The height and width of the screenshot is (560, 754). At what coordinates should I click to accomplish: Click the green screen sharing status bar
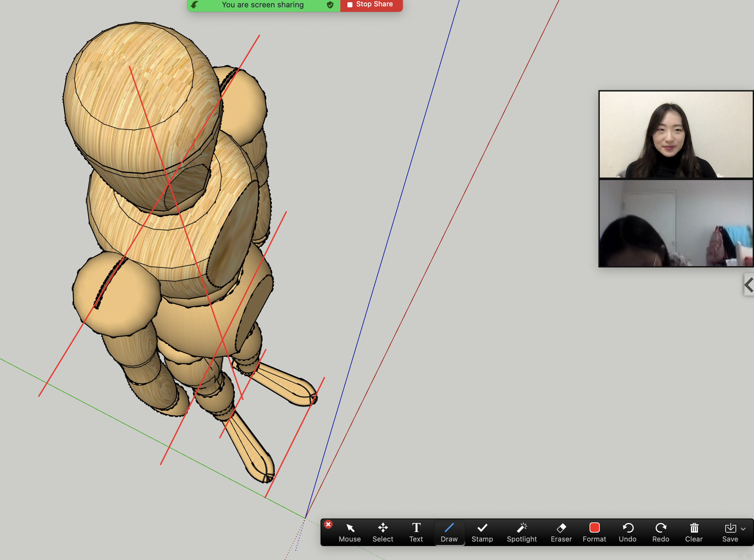(x=263, y=5)
